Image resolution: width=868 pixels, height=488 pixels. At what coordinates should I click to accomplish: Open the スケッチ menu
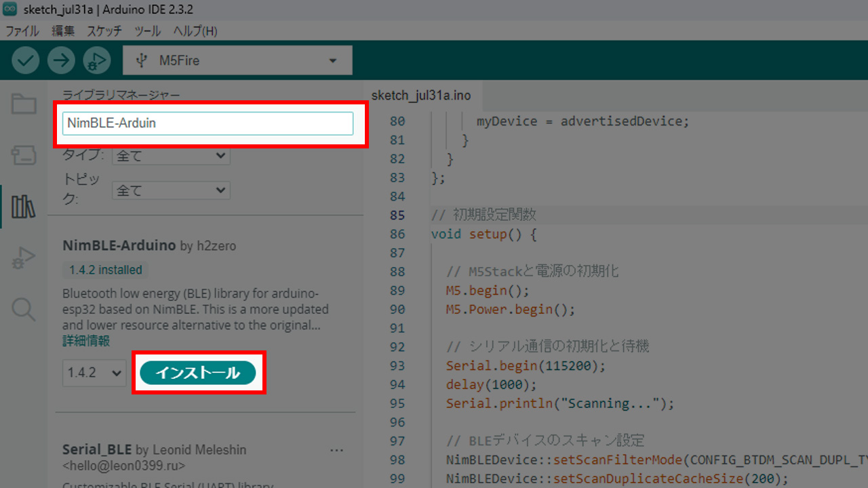104,31
